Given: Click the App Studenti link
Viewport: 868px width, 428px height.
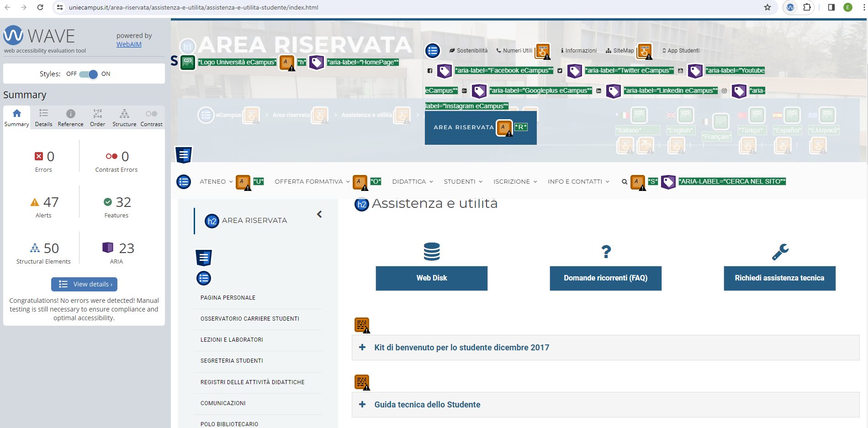Looking at the screenshot, I should pos(681,51).
